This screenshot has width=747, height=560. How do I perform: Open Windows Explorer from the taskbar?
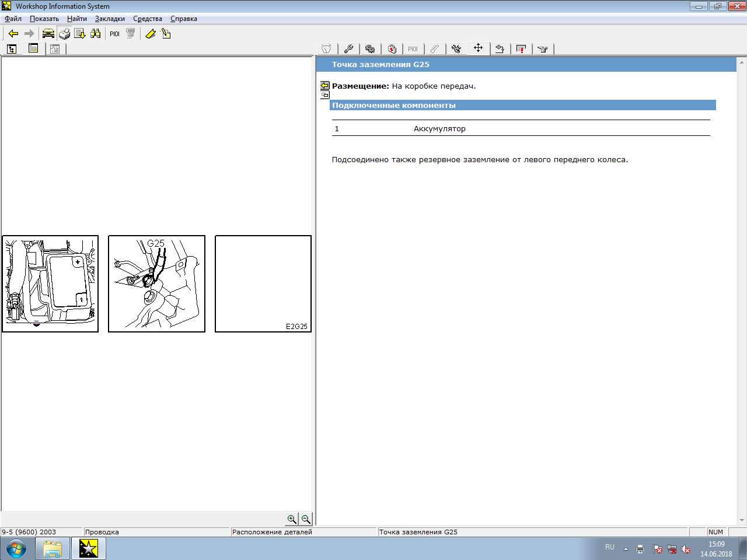(x=53, y=549)
